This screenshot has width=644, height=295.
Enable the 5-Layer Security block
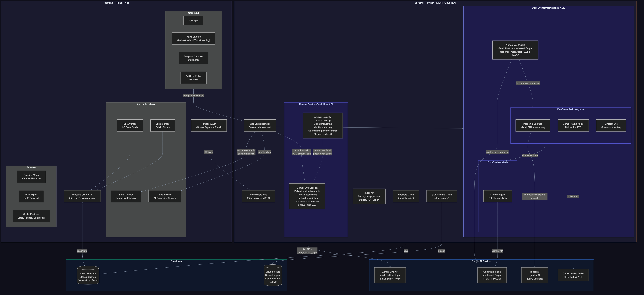pyautogui.click(x=323, y=125)
